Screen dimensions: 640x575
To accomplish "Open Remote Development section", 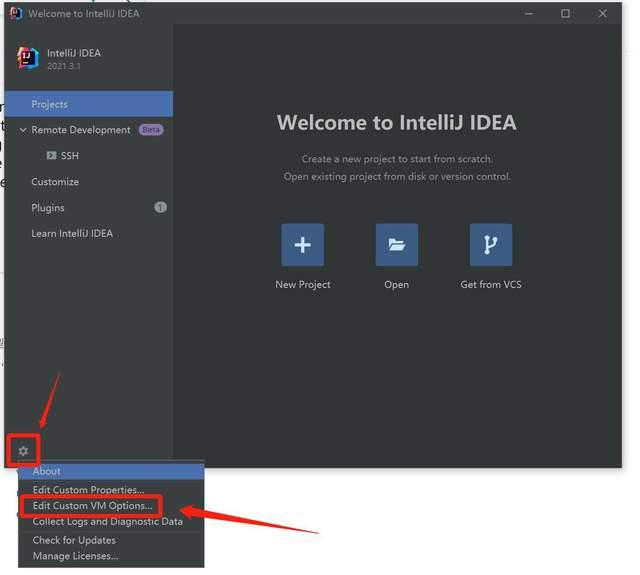I will click(81, 130).
